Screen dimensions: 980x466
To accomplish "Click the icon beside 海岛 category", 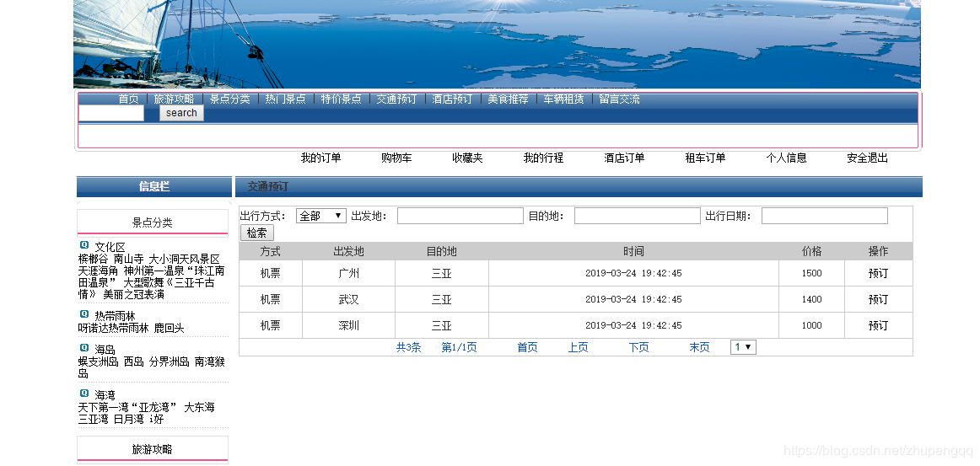I will (84, 348).
